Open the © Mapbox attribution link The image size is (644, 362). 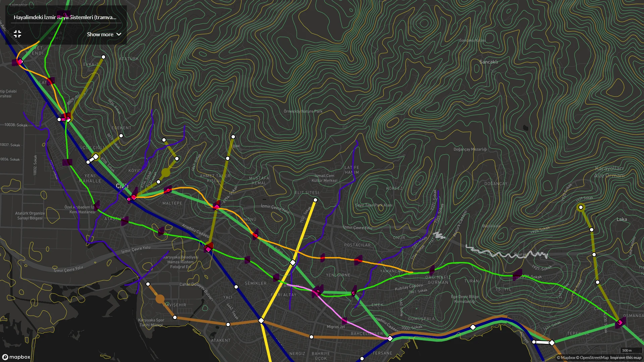[x=566, y=358]
